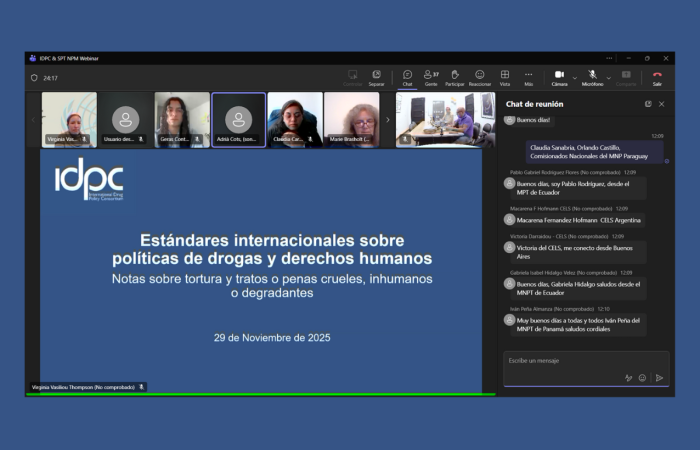Leave the meeting with Salir
Image resolution: width=700 pixels, height=450 pixels.
[657, 76]
